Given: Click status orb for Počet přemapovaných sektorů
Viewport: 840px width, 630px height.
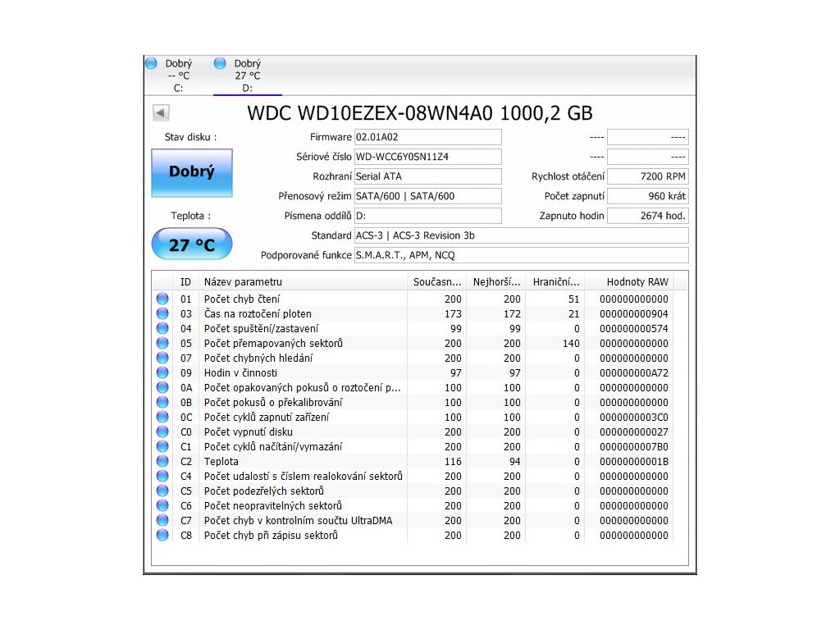Looking at the screenshot, I should pos(162,343).
